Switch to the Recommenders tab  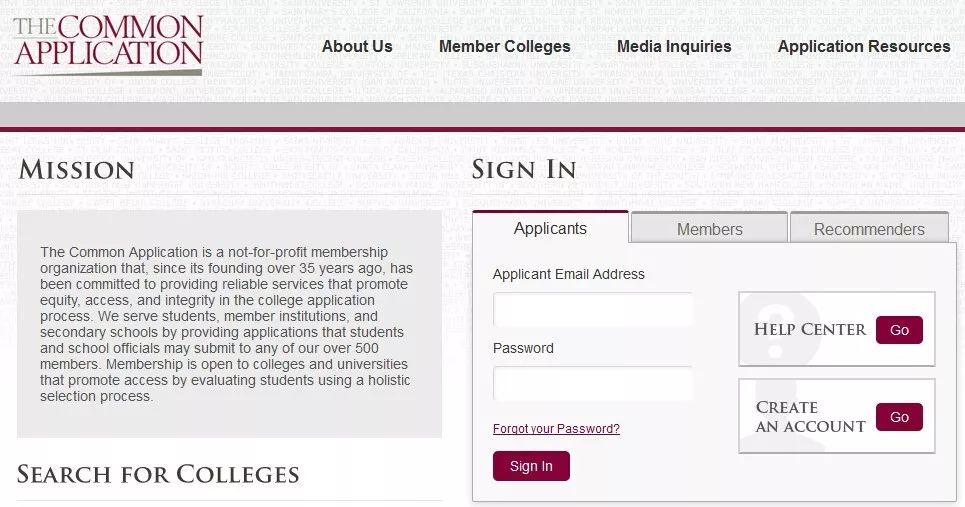tap(869, 228)
